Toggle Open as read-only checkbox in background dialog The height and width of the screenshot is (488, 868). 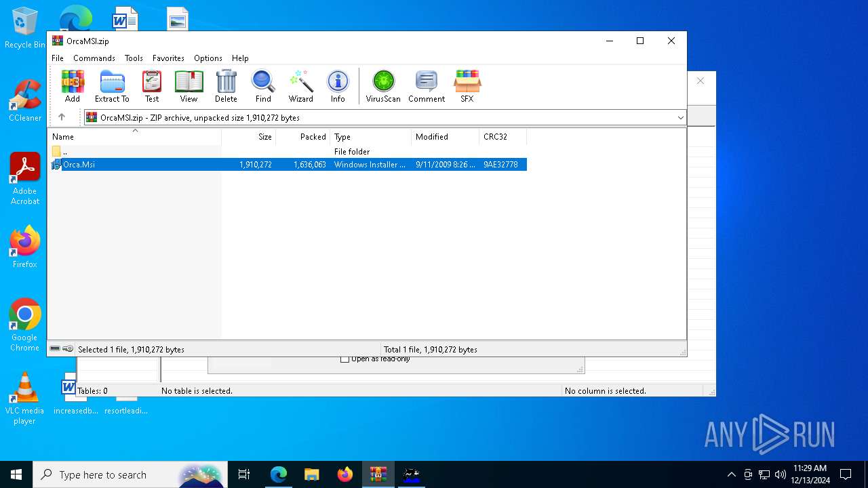344,359
